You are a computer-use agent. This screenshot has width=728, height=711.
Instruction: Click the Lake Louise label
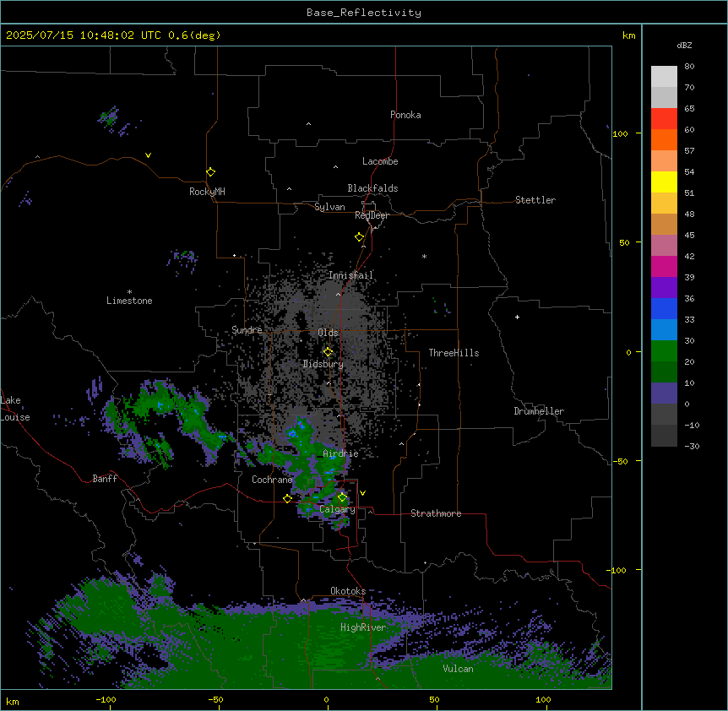[x=15, y=409]
